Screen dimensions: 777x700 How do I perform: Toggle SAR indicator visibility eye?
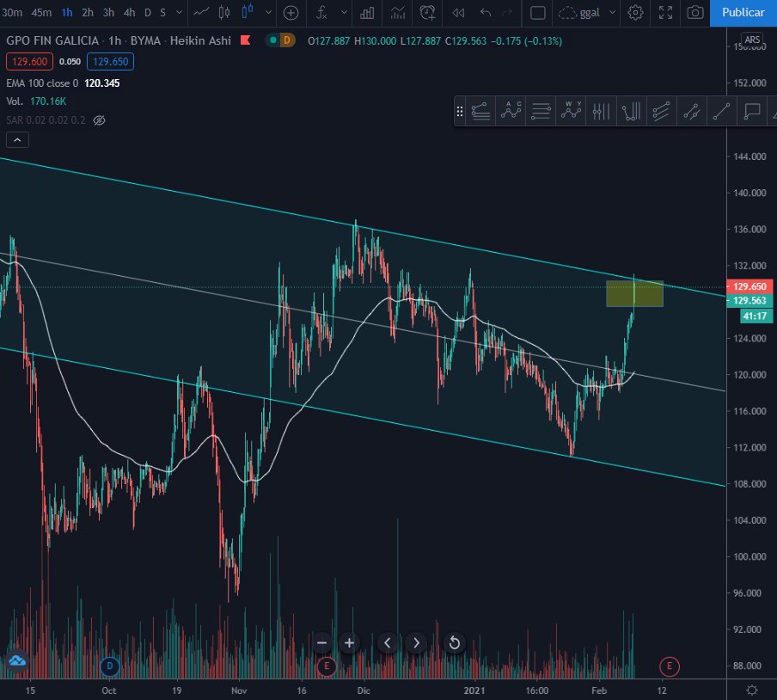(x=99, y=120)
